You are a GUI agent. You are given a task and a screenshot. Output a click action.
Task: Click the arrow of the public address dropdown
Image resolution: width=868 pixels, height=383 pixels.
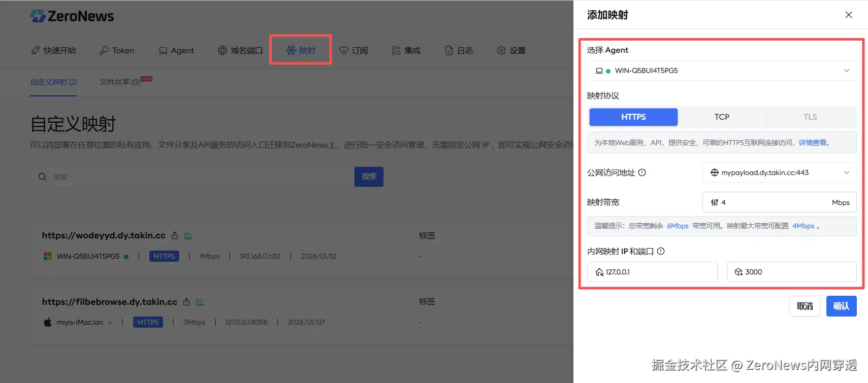click(x=847, y=172)
